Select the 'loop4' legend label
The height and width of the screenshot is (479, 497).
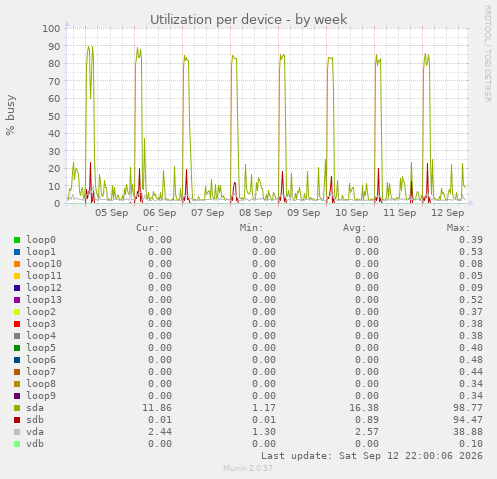[41, 336]
